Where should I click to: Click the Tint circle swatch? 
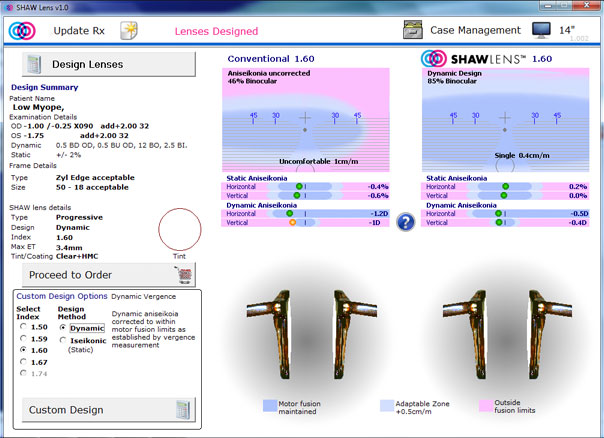point(180,229)
